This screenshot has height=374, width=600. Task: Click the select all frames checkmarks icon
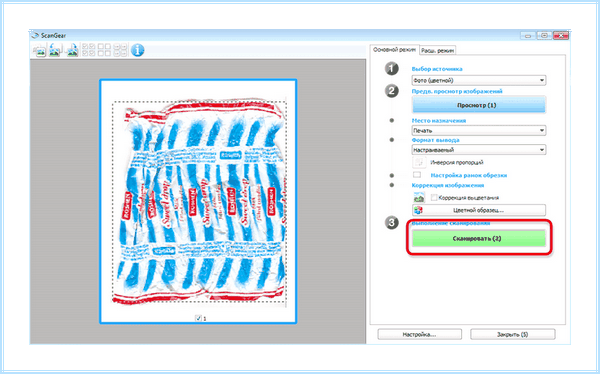coord(88,50)
